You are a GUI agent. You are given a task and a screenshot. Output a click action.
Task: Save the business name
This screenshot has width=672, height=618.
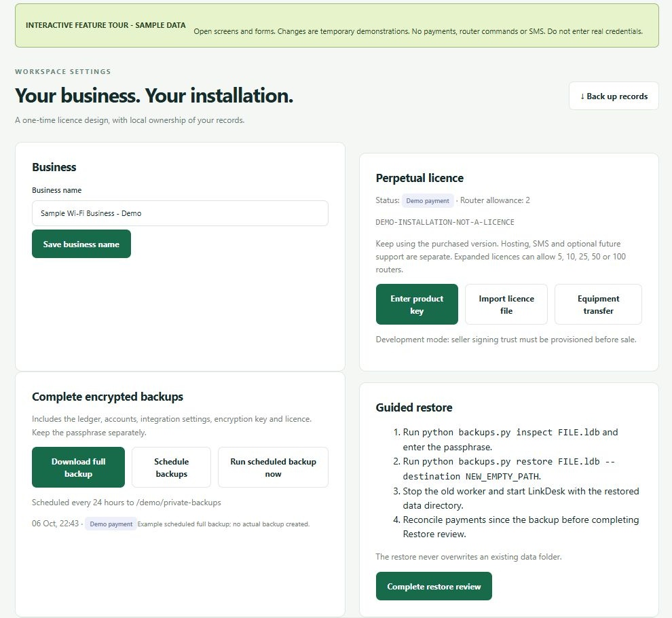pyautogui.click(x=81, y=244)
